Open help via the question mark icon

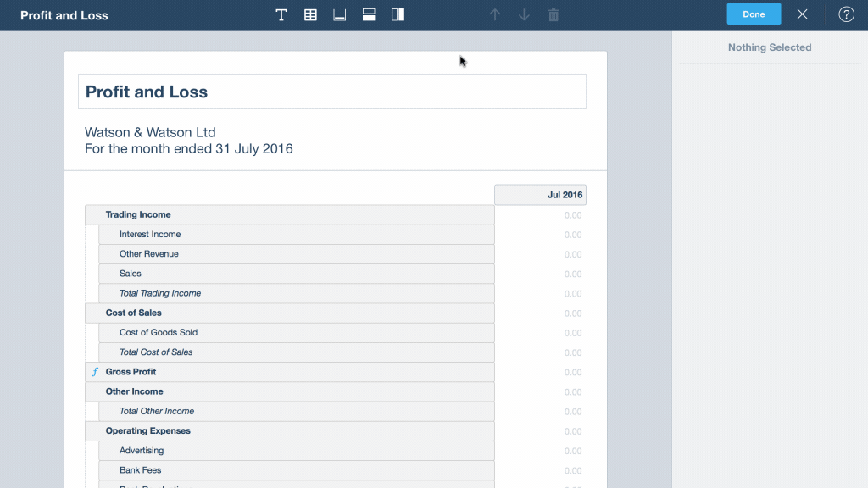click(846, 14)
